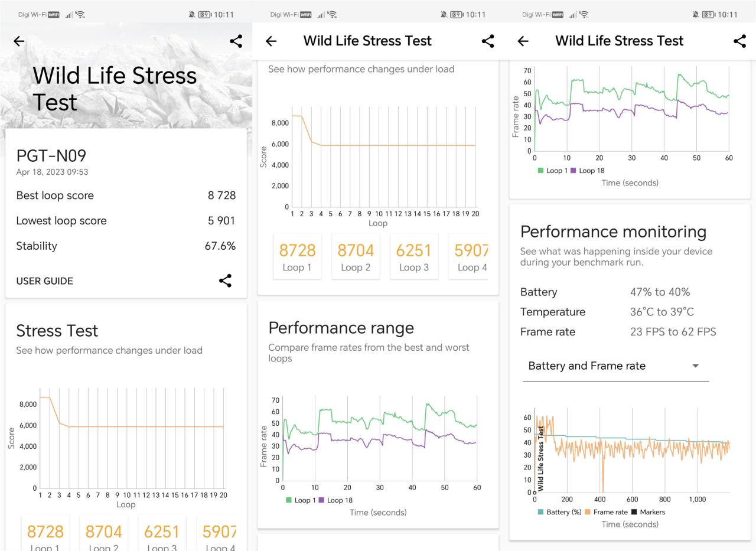Tap back arrow on right screen

[523, 41]
